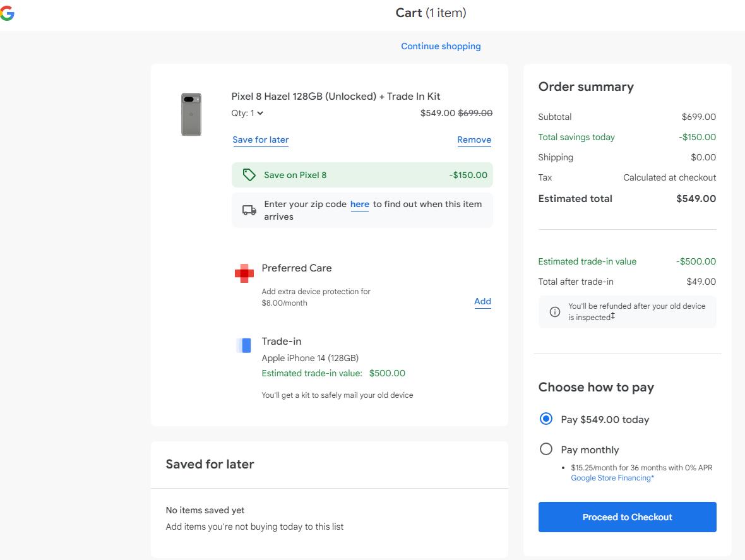Click the info icon next to refund notice

click(554, 312)
